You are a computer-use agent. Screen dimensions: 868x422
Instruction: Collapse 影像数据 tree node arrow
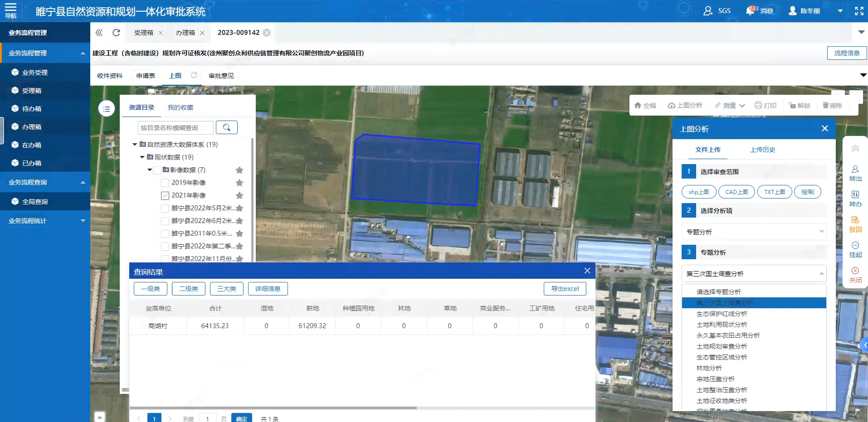pyautogui.click(x=150, y=170)
